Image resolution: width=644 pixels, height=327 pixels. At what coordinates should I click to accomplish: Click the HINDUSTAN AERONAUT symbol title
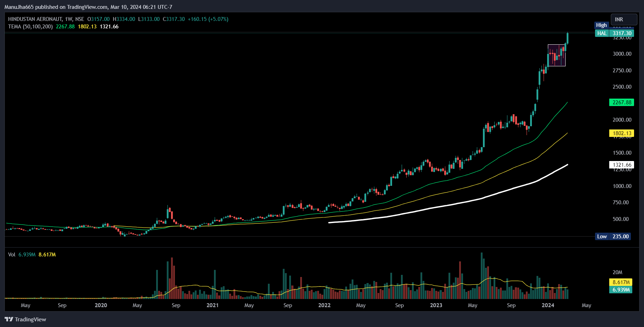tap(35, 19)
